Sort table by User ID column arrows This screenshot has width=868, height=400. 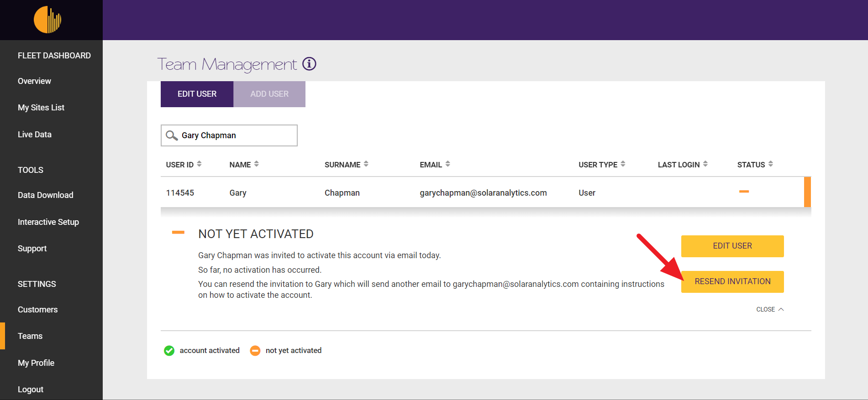[199, 164]
